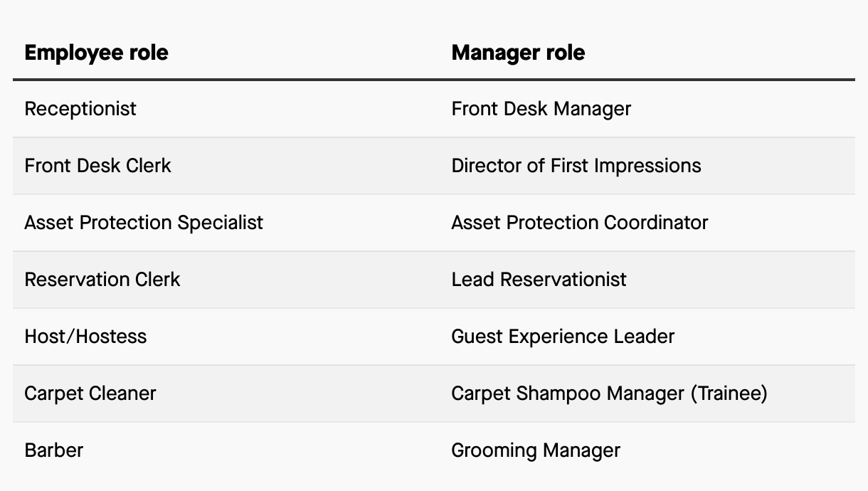Click "Director of First Impressions" text
Screen dimensions: 868x491
[576, 166]
